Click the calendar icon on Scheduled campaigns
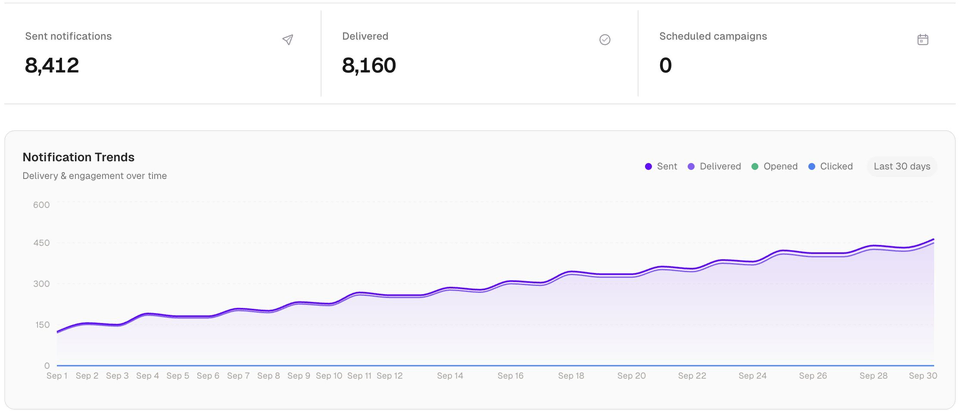Screen dimensions: 960x414 point(923,40)
